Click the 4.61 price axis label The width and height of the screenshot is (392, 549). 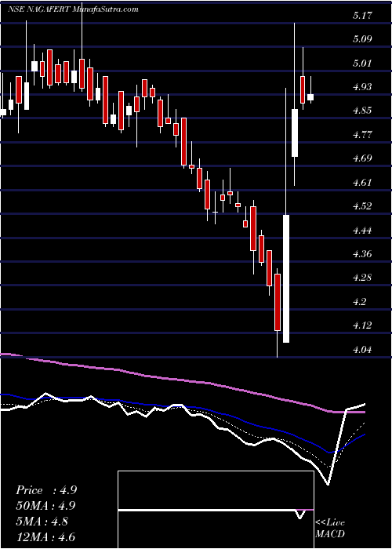362,182
